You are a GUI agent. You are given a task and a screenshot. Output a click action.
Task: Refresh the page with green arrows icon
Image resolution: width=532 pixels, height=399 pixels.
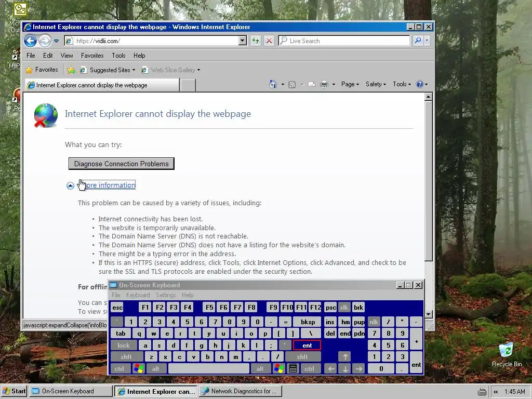[256, 41]
